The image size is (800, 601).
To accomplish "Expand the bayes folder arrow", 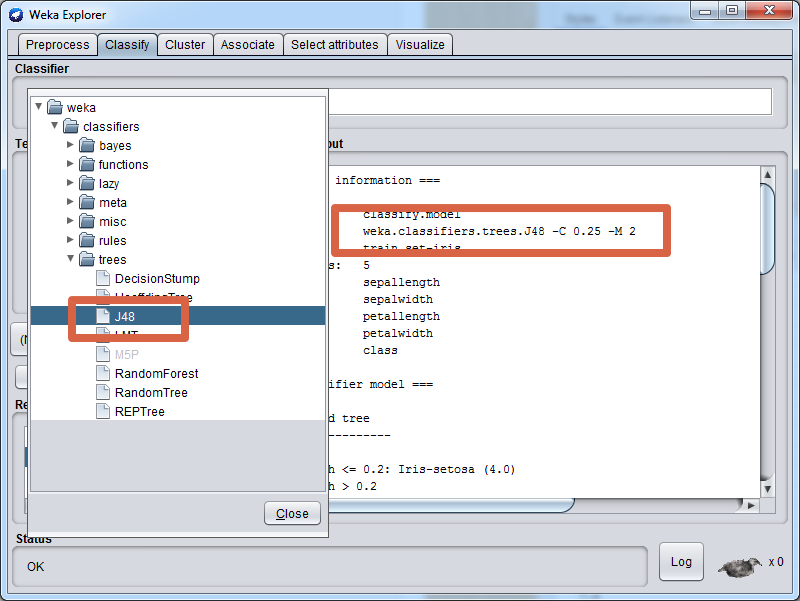I will [x=70, y=145].
